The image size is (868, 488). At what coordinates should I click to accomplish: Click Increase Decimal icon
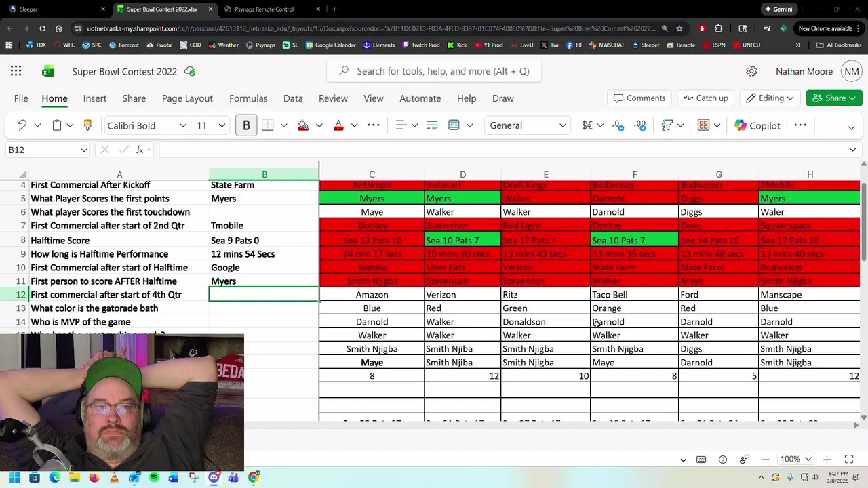[x=618, y=125]
